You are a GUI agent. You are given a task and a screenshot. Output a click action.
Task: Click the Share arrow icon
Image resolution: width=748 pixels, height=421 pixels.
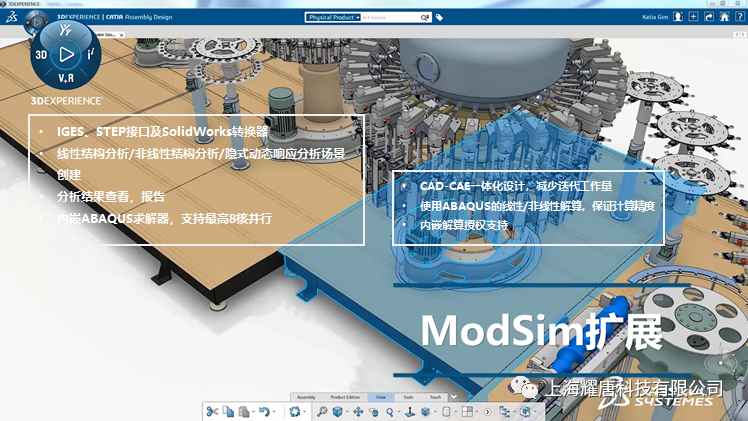point(709,17)
